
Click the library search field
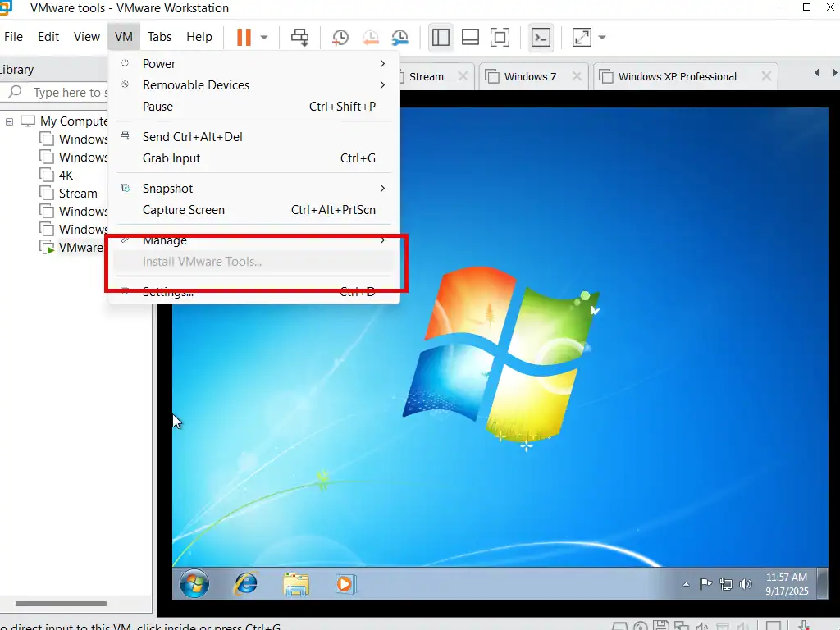click(x=55, y=93)
